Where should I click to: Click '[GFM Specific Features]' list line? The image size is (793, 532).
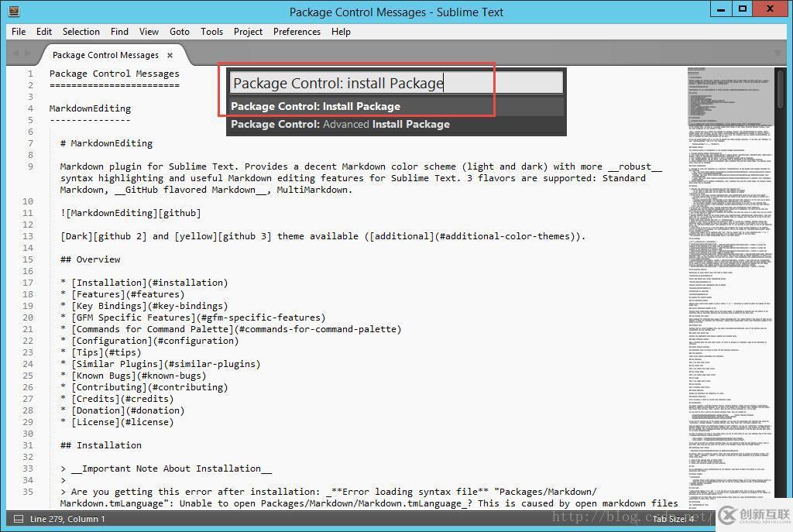point(193,317)
